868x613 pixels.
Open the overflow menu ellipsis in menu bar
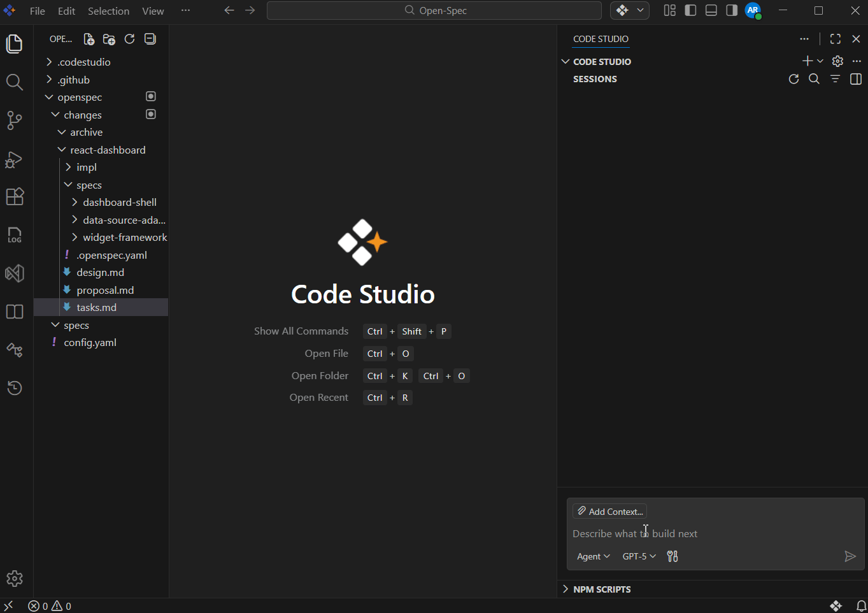click(x=185, y=10)
